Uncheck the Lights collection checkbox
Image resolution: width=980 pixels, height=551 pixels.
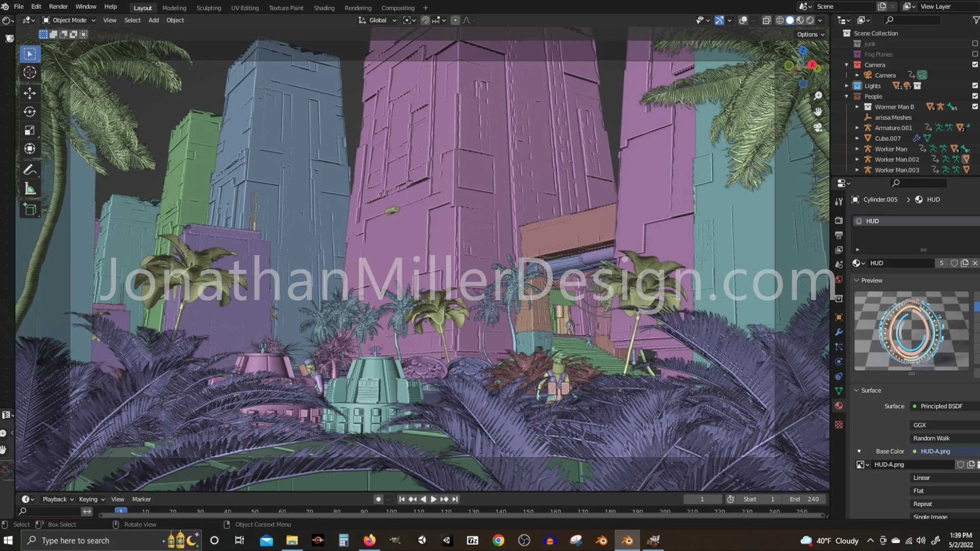975,86
